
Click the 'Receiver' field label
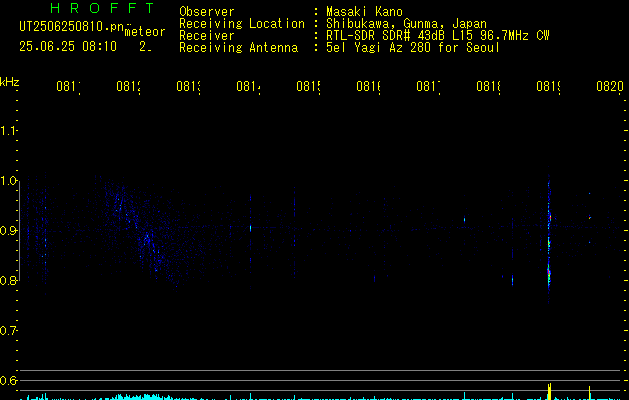(207, 36)
